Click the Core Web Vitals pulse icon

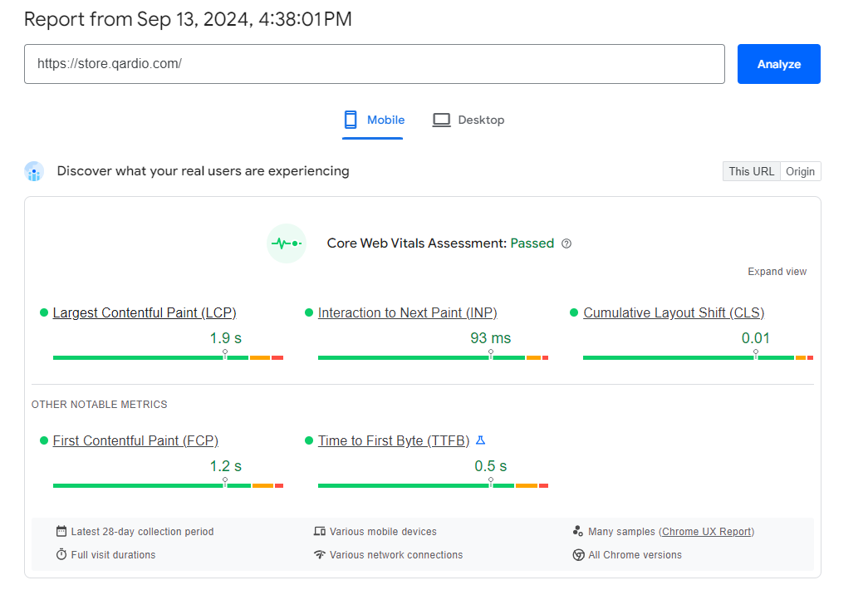[x=287, y=243]
